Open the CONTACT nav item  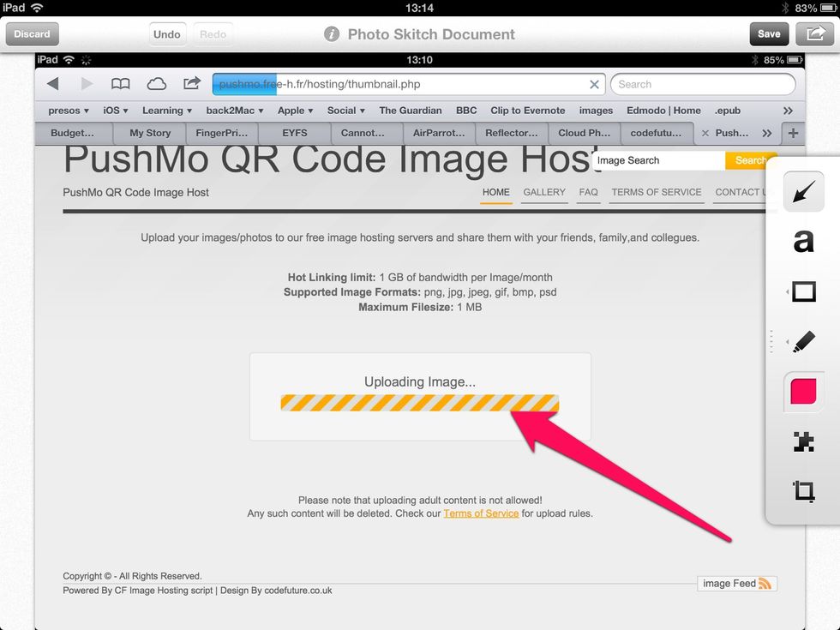pos(741,192)
